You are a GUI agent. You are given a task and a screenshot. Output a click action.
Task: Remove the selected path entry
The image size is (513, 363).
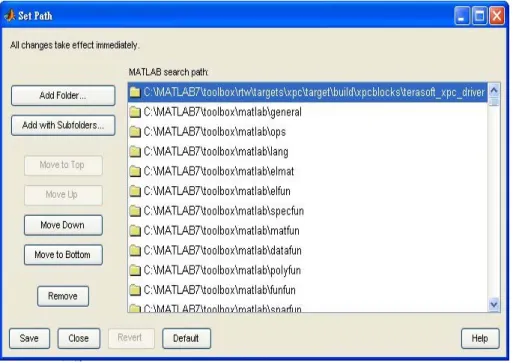(x=63, y=296)
